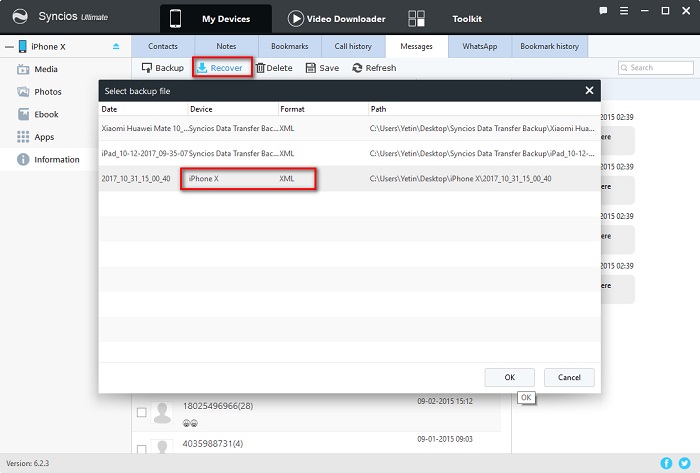Click the Syncios logo icon
Image resolution: width=700 pixels, height=473 pixels.
click(x=20, y=17)
